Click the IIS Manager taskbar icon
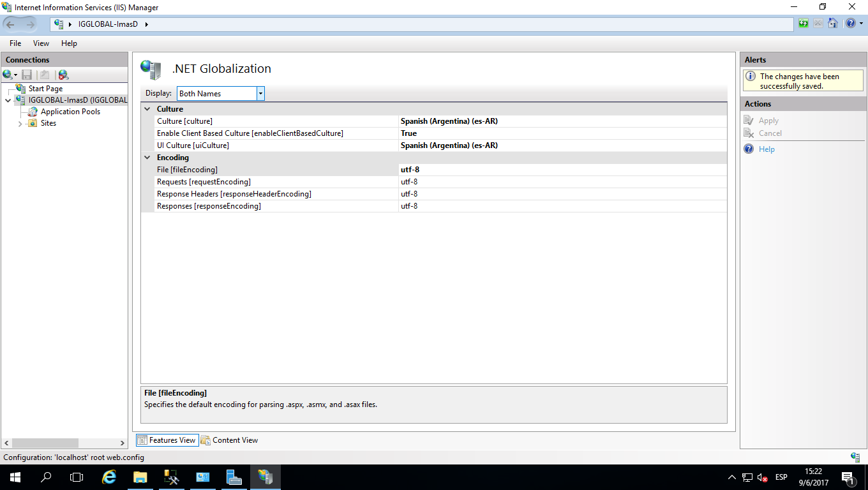868x490 pixels. [265, 477]
